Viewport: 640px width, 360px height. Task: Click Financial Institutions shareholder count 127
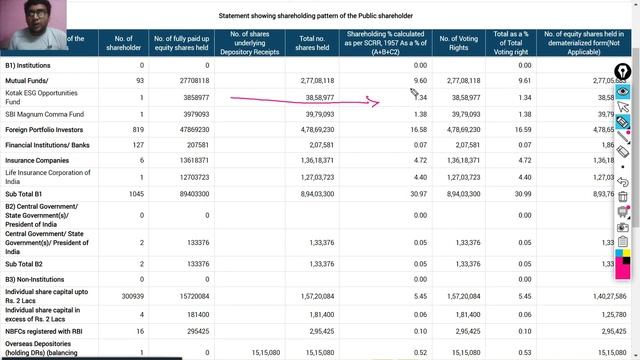click(138, 145)
